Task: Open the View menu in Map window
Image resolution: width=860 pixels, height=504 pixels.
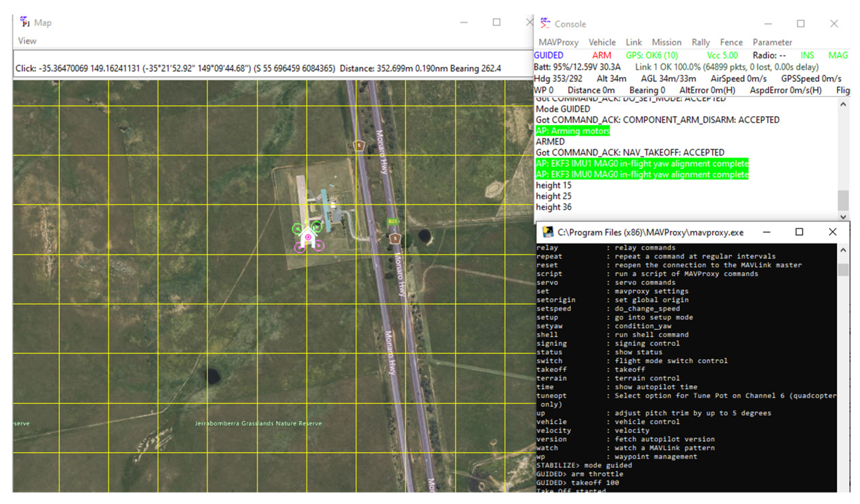Action: click(27, 41)
